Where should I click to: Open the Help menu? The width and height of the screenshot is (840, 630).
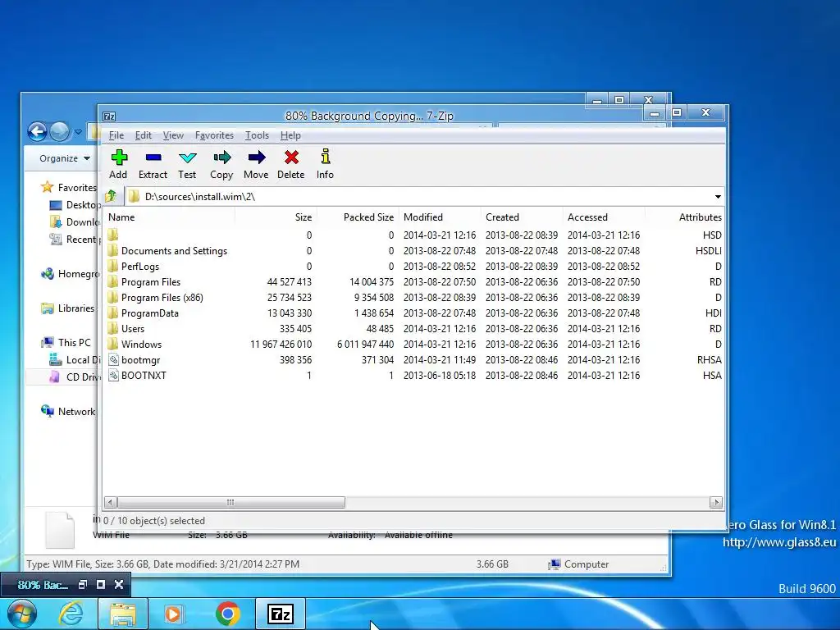[x=290, y=135]
